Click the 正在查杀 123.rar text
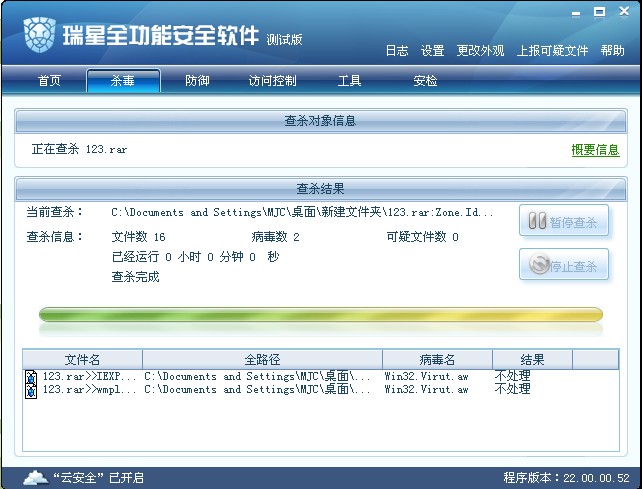Image resolution: width=642 pixels, height=489 pixels. pyautogui.click(x=79, y=149)
